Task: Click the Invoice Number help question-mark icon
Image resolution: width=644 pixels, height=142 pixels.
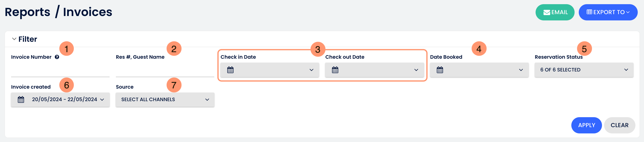Action: coord(57,57)
